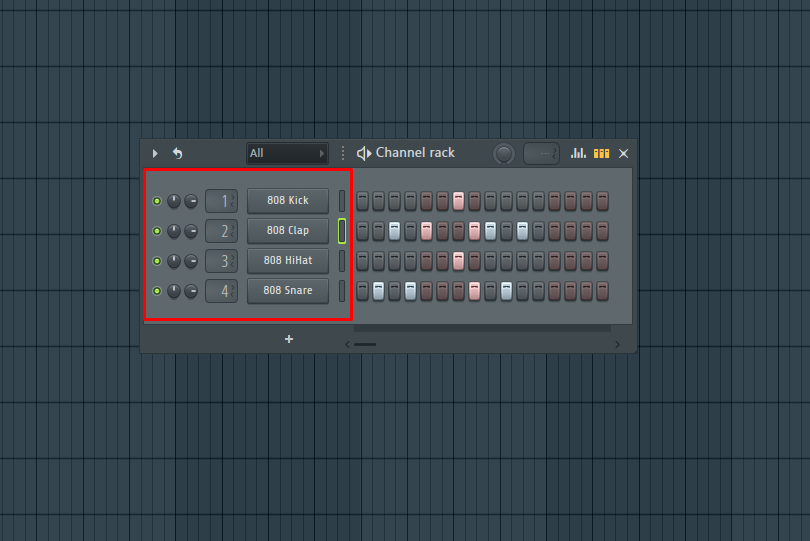Disable the lit pink 808 Kick step
This screenshot has width=810, height=541.
click(458, 201)
